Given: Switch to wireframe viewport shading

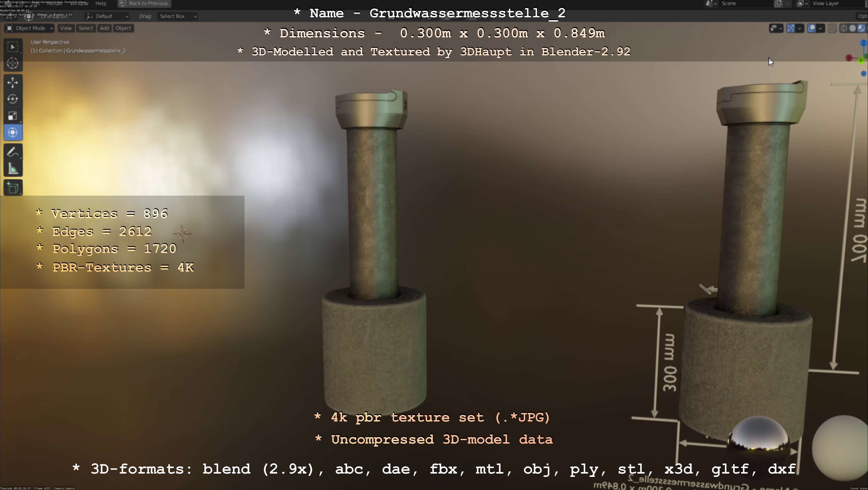Looking at the screenshot, I should tap(844, 28).
